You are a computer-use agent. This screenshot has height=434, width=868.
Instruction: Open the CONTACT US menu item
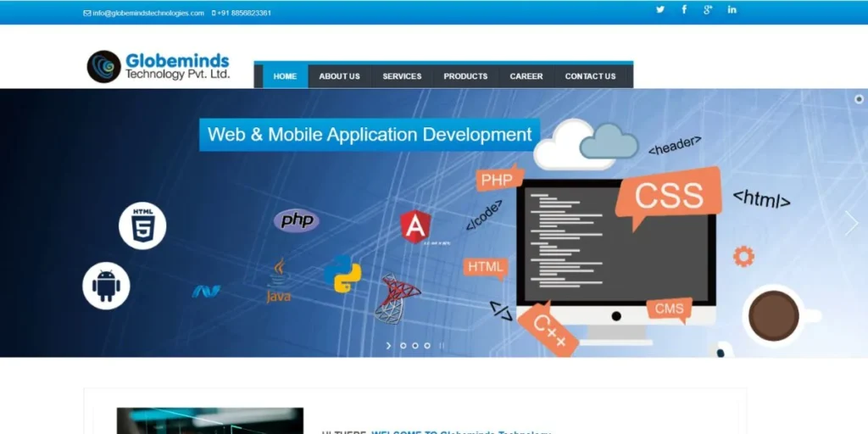click(x=590, y=76)
